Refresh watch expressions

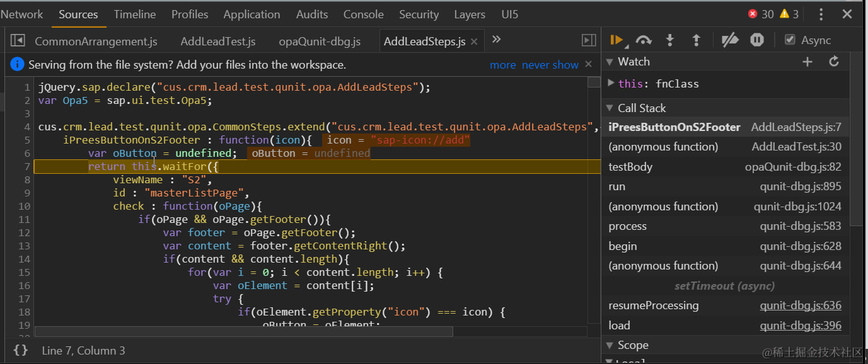coord(834,62)
